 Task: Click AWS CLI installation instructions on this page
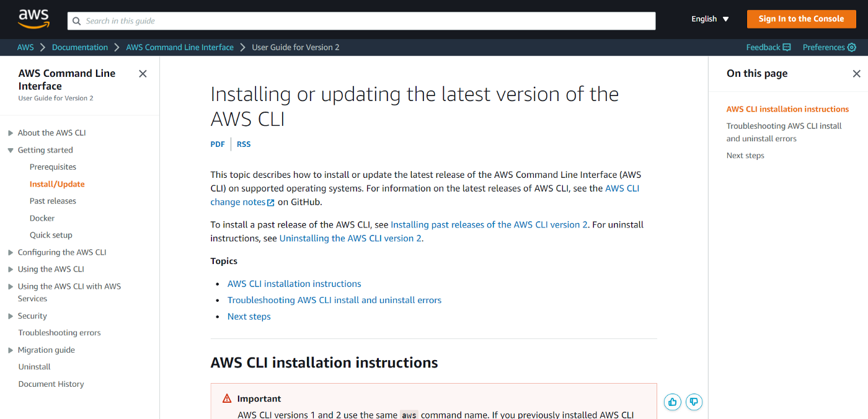click(x=787, y=108)
